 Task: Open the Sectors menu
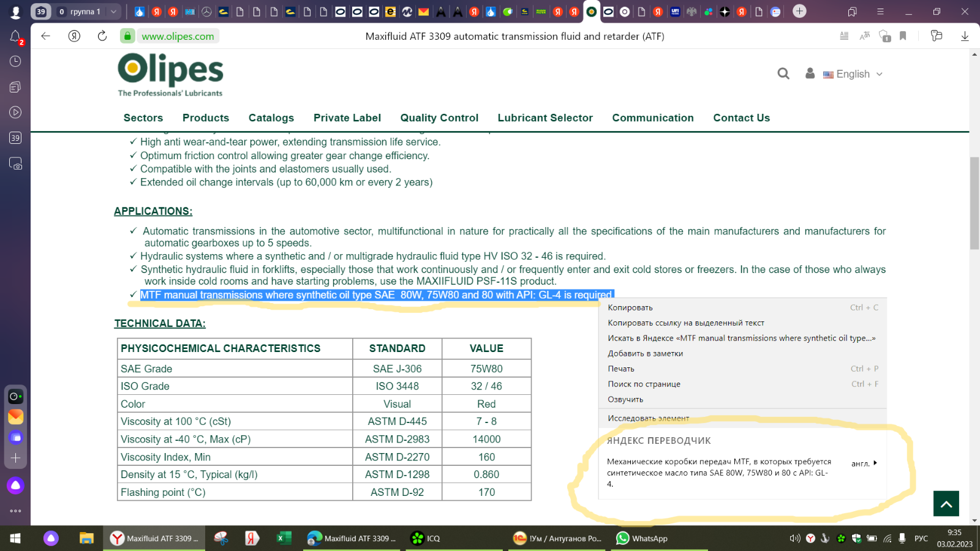coord(143,118)
